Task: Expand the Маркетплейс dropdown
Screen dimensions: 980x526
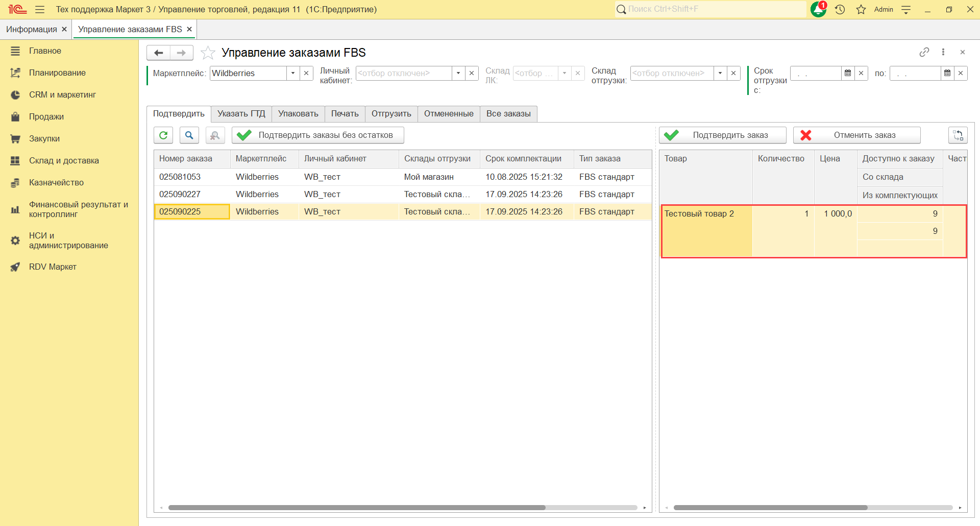Action: [293, 73]
